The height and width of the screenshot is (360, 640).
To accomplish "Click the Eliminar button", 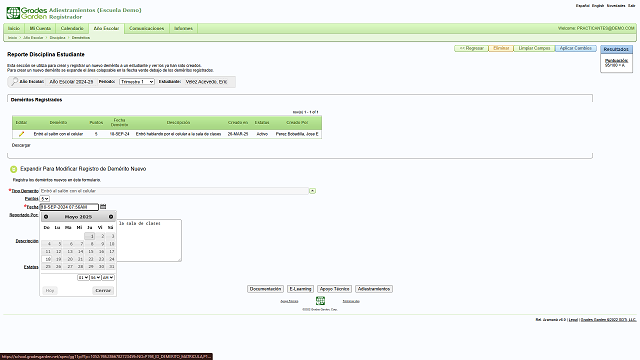I will [501, 49].
